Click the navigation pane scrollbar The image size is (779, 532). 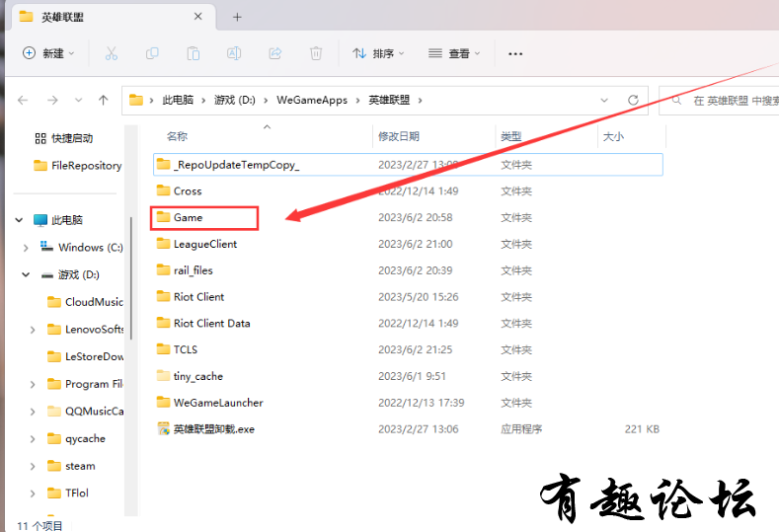[x=131, y=278]
